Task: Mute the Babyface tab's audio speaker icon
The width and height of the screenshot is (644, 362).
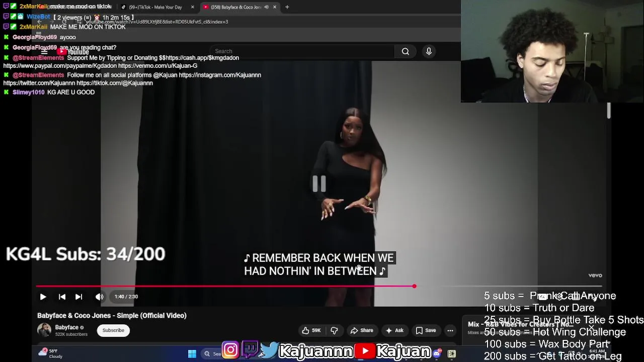Action: pos(266,7)
